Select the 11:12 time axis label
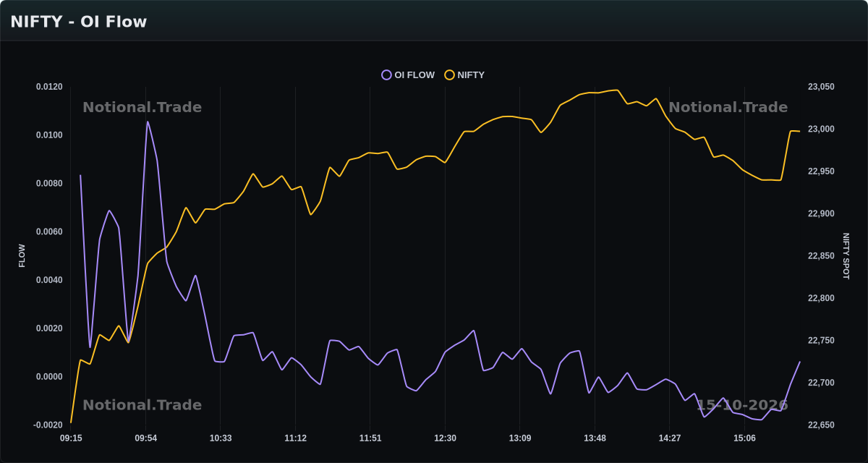The height and width of the screenshot is (463, 868). [x=295, y=438]
